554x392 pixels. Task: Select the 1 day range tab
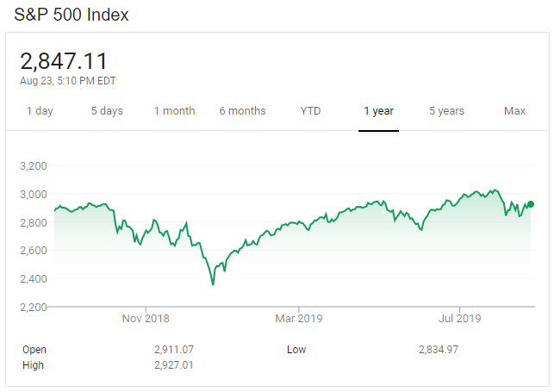pyautogui.click(x=40, y=111)
